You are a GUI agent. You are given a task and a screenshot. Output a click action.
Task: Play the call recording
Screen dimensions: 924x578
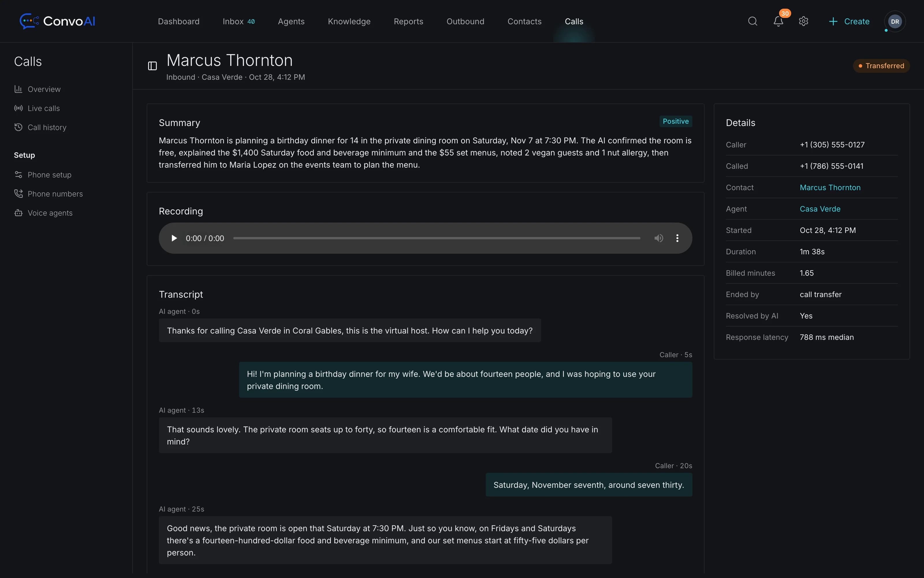(x=174, y=238)
